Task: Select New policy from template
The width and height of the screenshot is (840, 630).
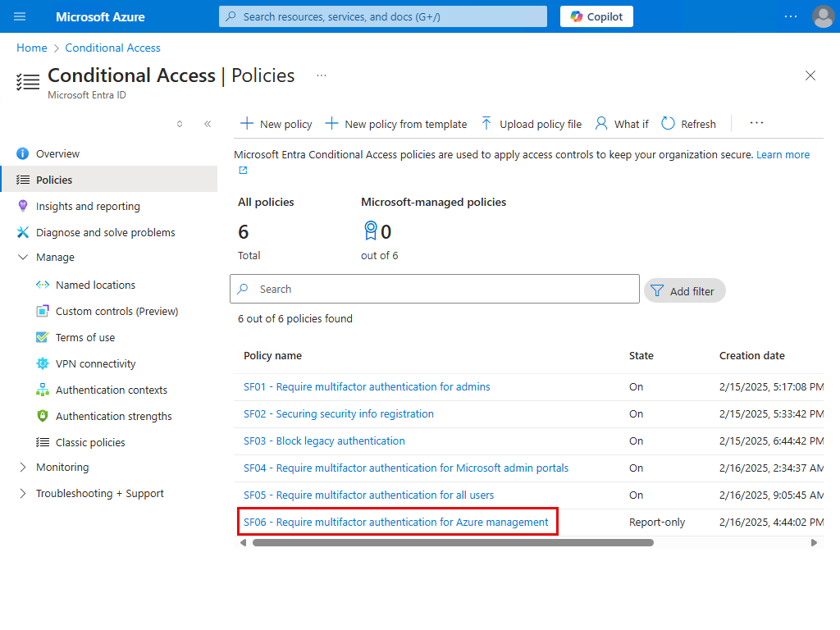Action: 396,124
